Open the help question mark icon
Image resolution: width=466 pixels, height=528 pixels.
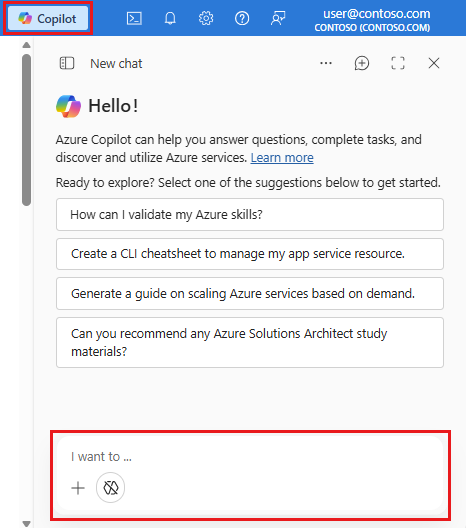242,19
